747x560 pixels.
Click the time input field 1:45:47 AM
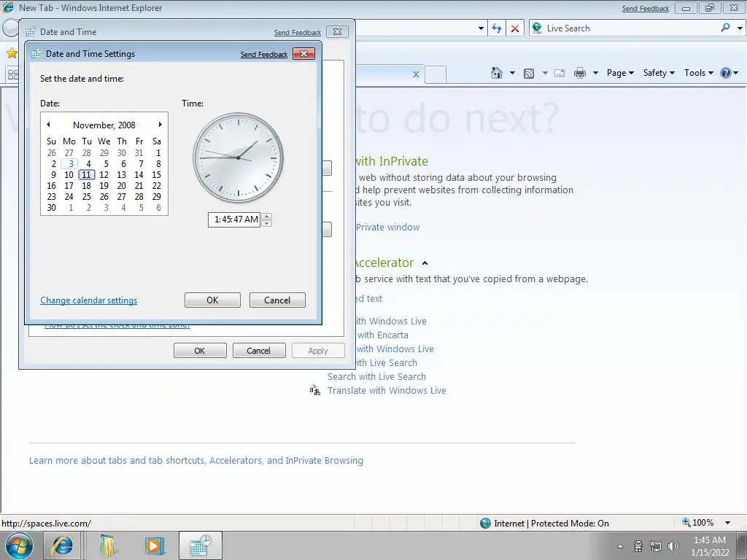[234, 219]
